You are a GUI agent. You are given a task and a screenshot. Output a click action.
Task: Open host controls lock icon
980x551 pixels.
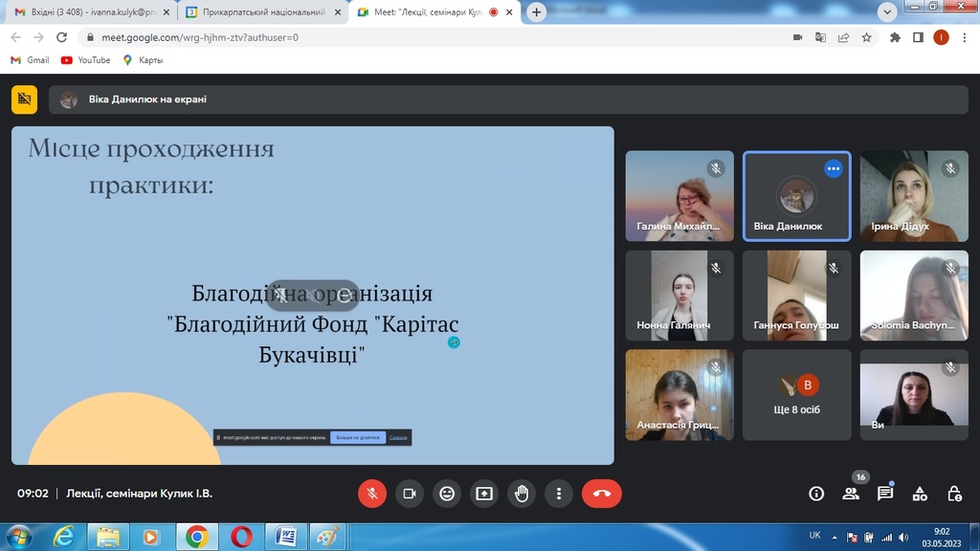tap(954, 494)
